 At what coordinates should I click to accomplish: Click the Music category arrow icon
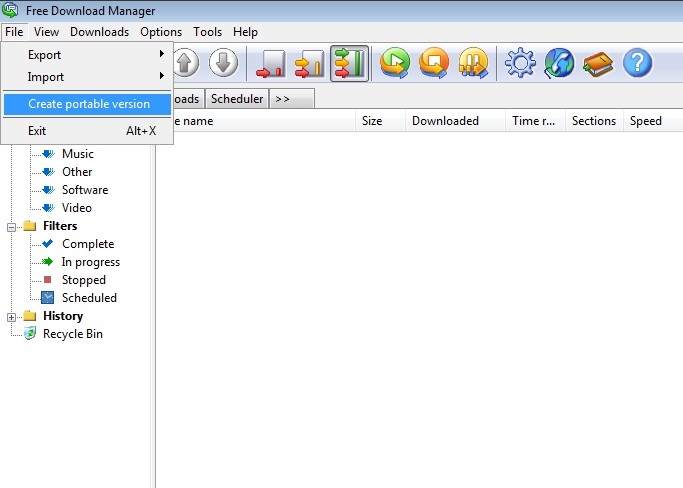48,154
